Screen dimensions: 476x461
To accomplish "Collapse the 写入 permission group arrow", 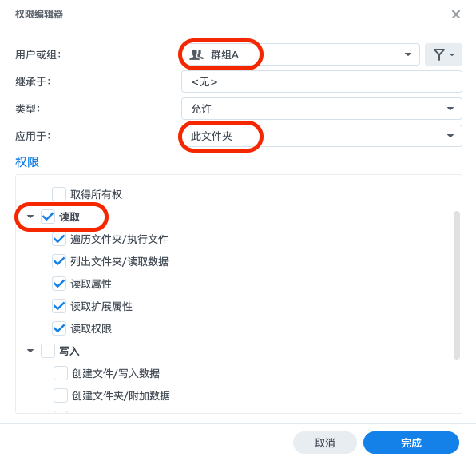I will 30,351.
